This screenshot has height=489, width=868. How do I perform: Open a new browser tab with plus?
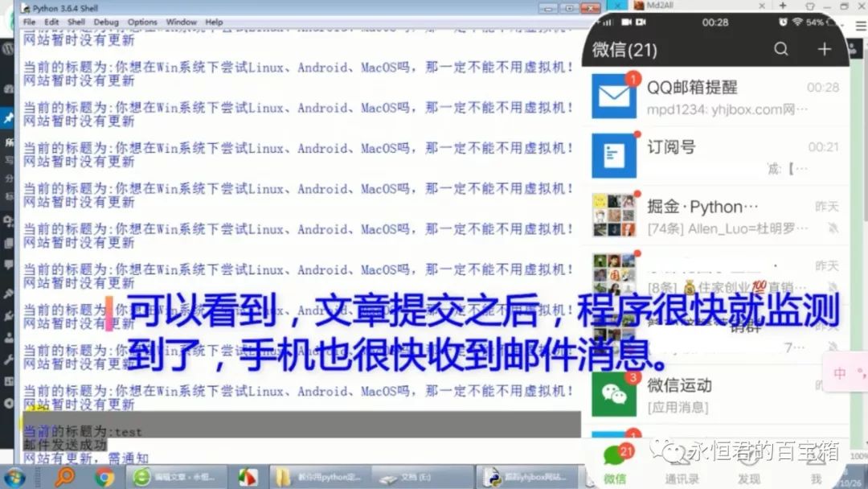(x=783, y=6)
